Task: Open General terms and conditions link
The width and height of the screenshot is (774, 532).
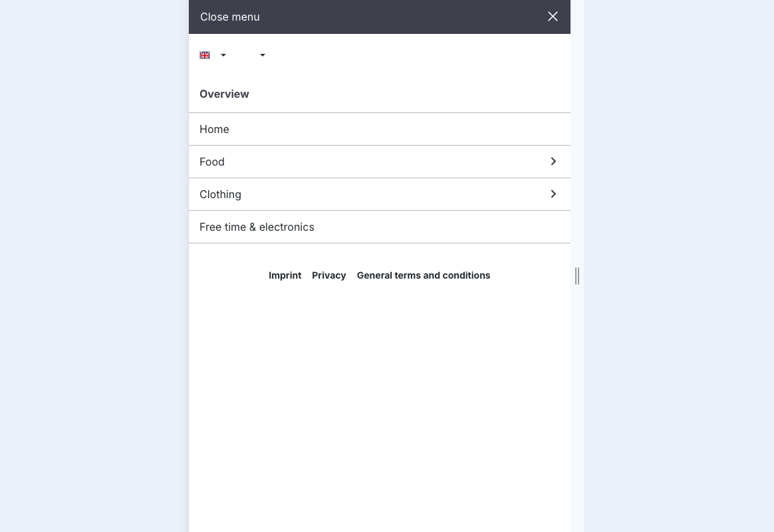Action: [424, 275]
